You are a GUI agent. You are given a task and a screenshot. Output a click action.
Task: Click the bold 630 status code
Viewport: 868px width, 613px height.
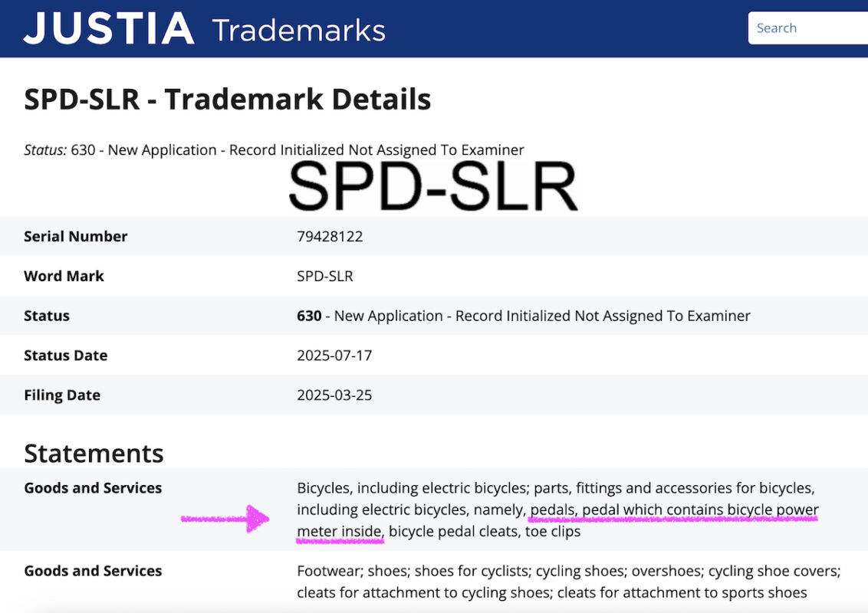point(309,316)
